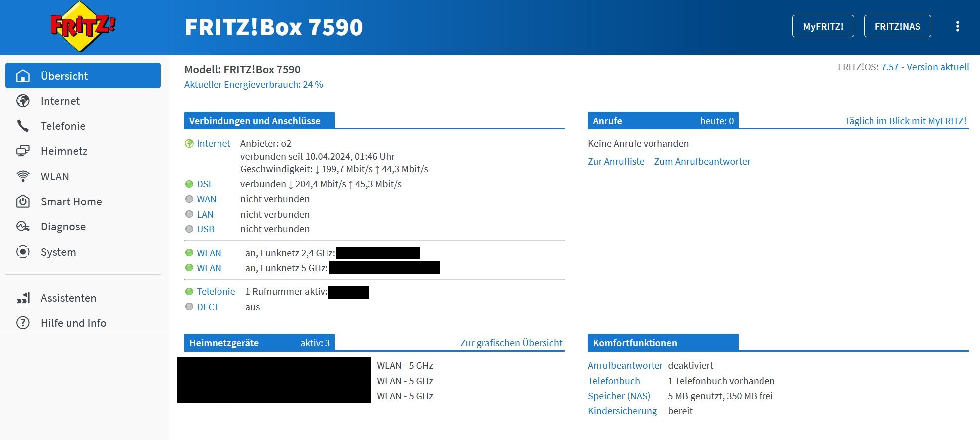Open the Zum Anrufbeantworter link
Viewport: 980px width, 440px height.
click(x=702, y=162)
